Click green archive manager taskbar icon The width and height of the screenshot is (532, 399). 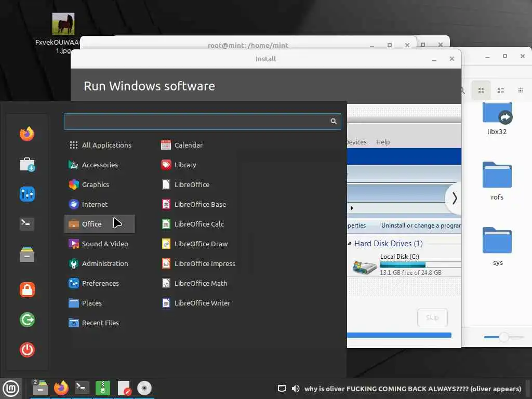click(x=103, y=388)
